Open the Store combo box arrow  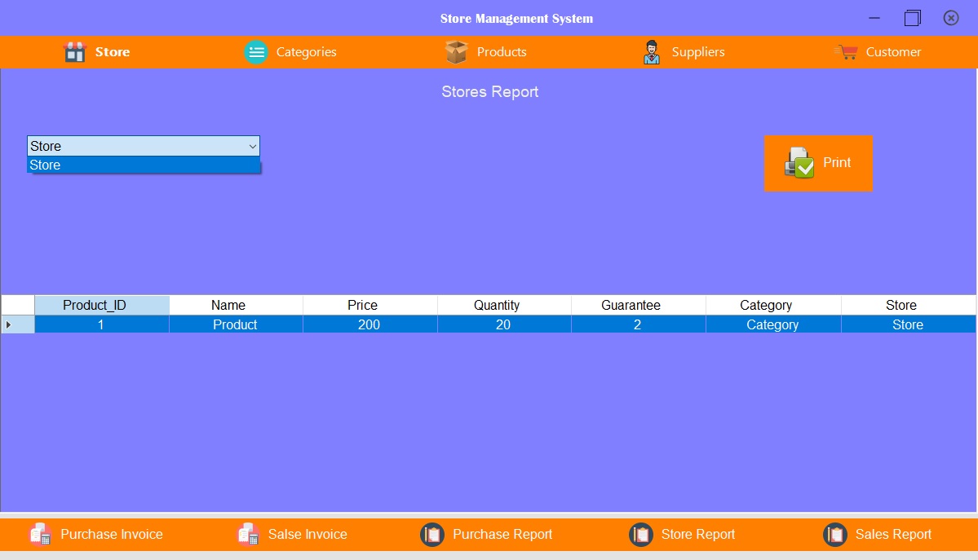click(x=253, y=146)
